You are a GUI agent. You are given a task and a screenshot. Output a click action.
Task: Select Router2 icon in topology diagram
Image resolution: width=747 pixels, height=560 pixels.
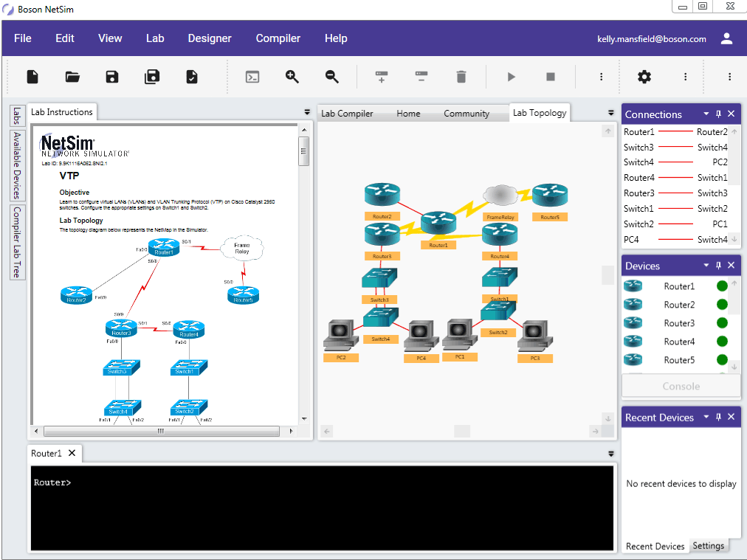(x=382, y=194)
